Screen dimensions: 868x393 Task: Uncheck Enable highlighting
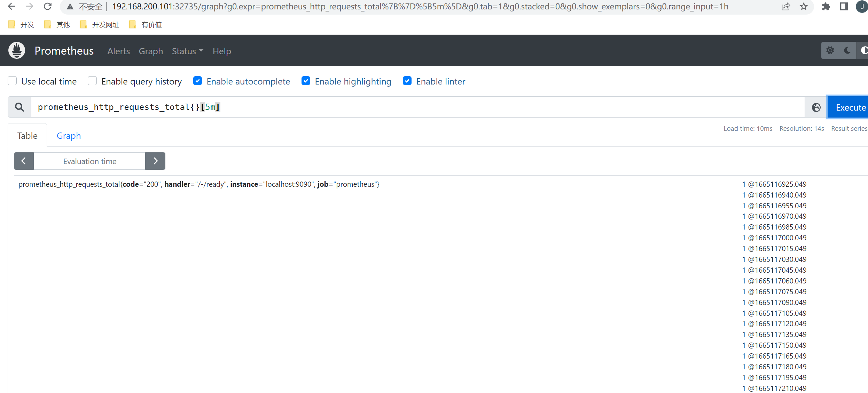[306, 81]
